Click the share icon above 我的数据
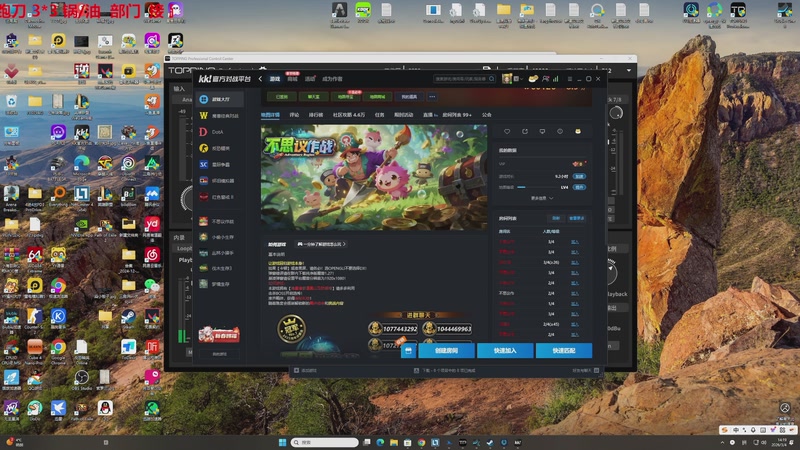The image size is (800, 450). 524,131
